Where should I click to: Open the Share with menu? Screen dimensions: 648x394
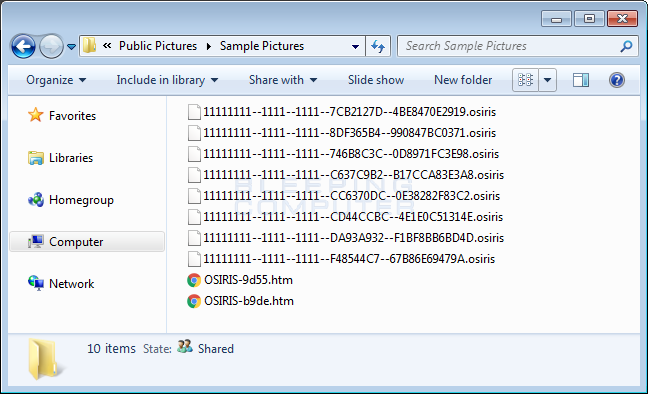pos(283,80)
